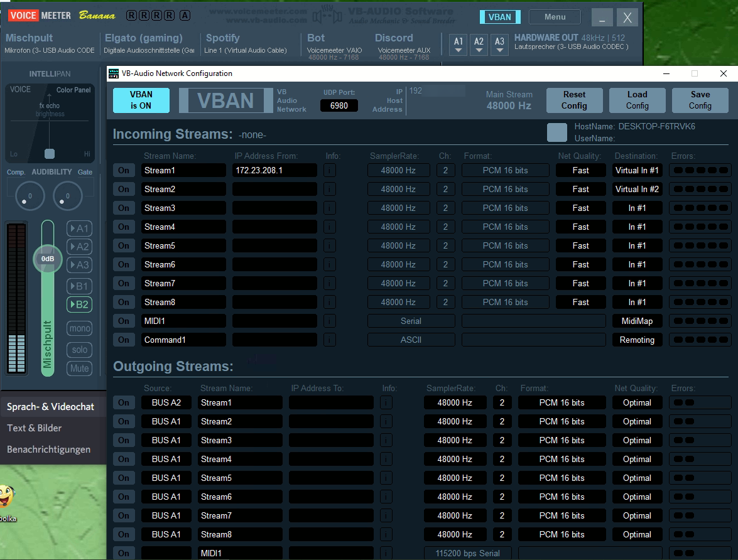Enable A1 bus routing on Mischpult strip
The image size is (738, 560).
point(80,229)
